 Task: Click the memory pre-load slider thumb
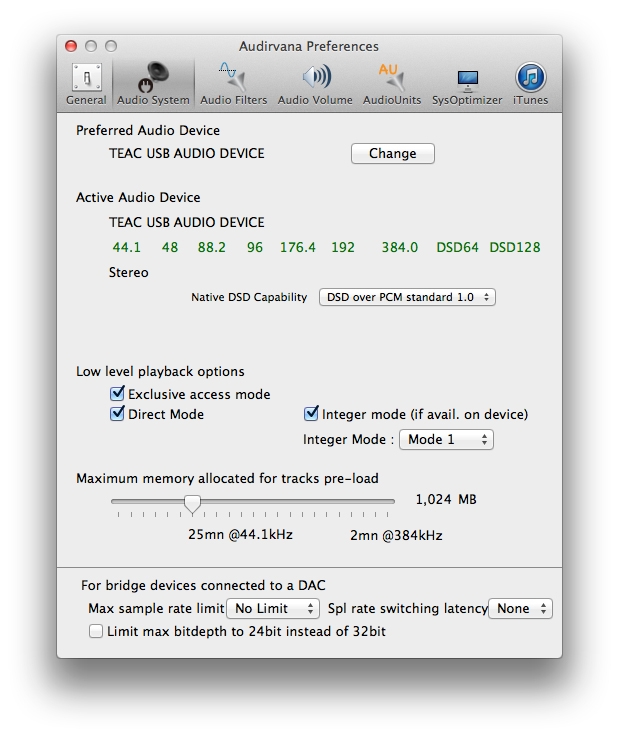point(192,504)
